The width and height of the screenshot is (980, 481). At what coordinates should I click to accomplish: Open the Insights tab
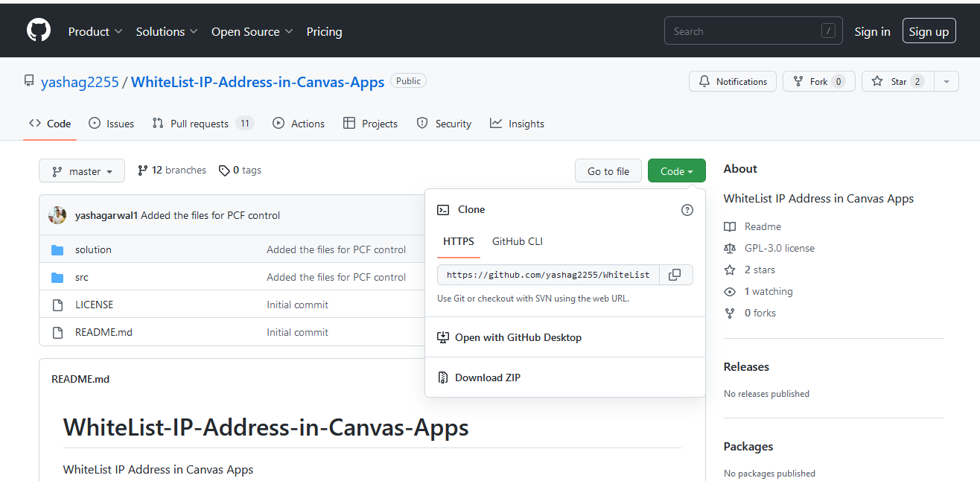[x=517, y=124]
